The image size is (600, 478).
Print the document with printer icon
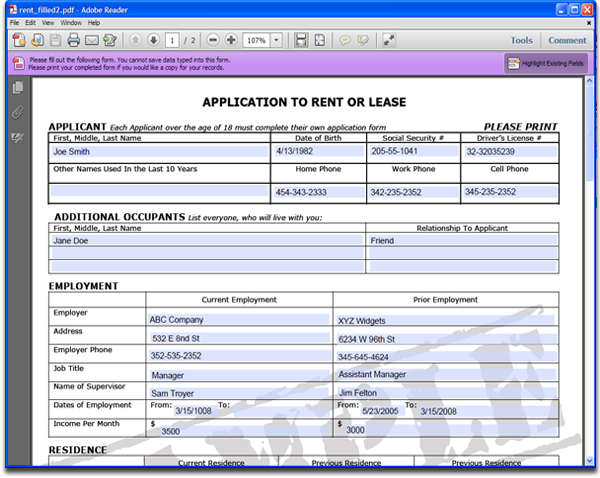pos(73,40)
